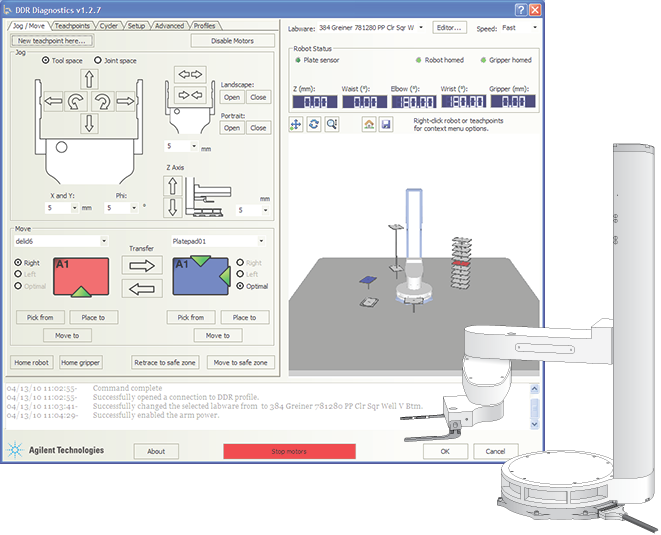Click Portrait Close button
661x535 pixels.
coord(258,128)
